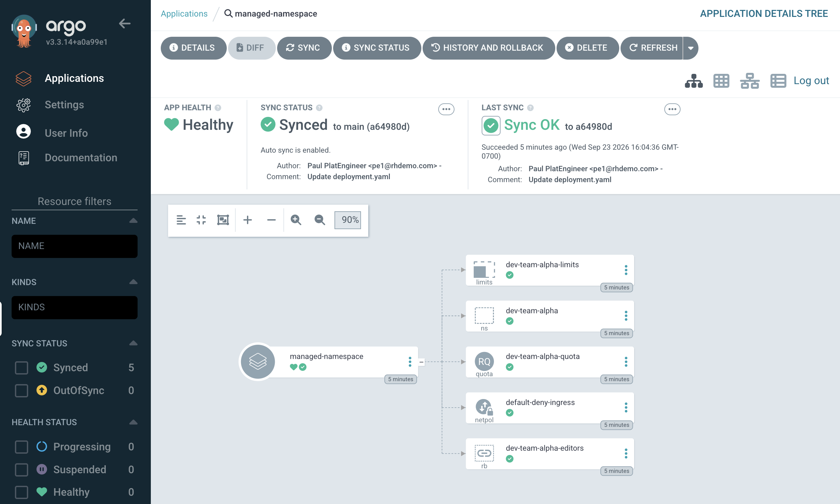Open the Refresh dropdown arrow
Image resolution: width=840 pixels, height=504 pixels.
click(x=690, y=48)
